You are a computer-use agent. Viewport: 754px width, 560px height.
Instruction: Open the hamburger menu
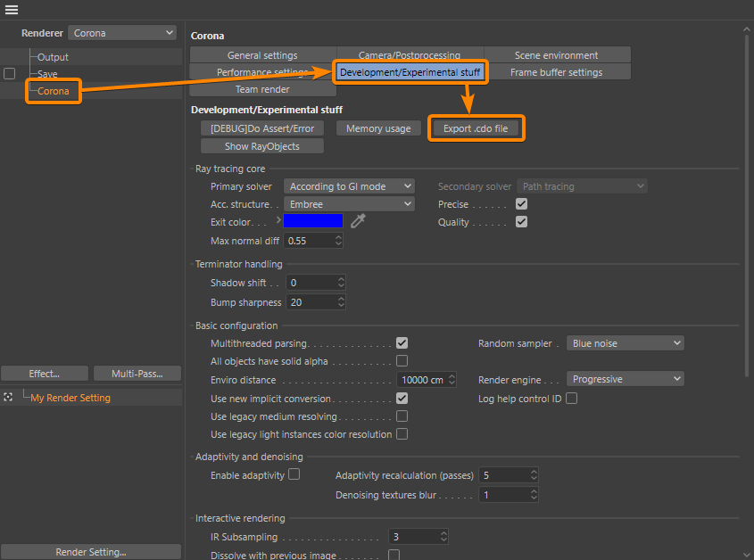(x=11, y=10)
